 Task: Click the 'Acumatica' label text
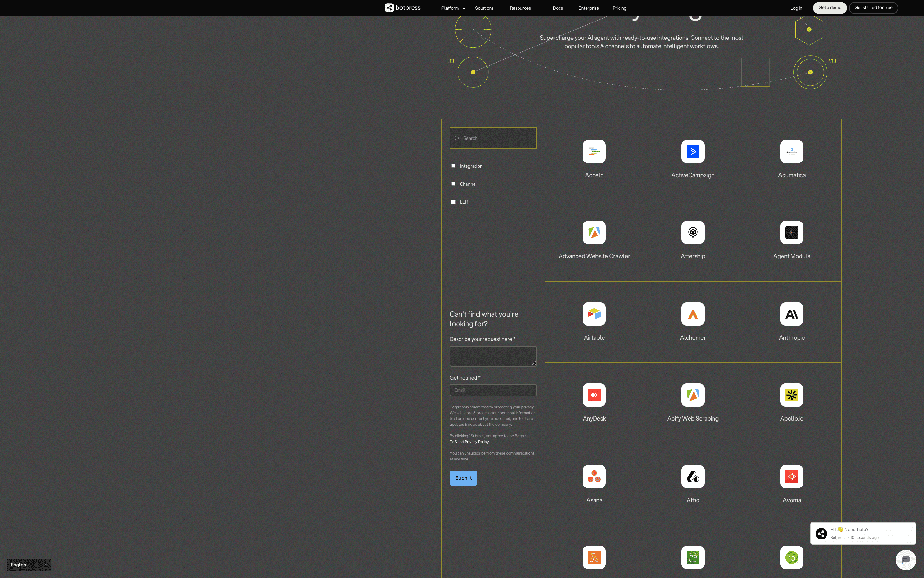click(791, 175)
